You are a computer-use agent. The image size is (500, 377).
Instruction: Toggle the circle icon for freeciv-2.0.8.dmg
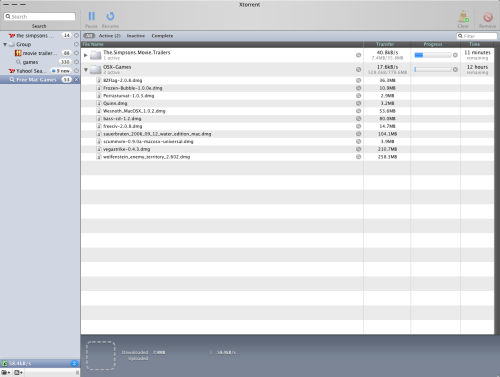358,126
